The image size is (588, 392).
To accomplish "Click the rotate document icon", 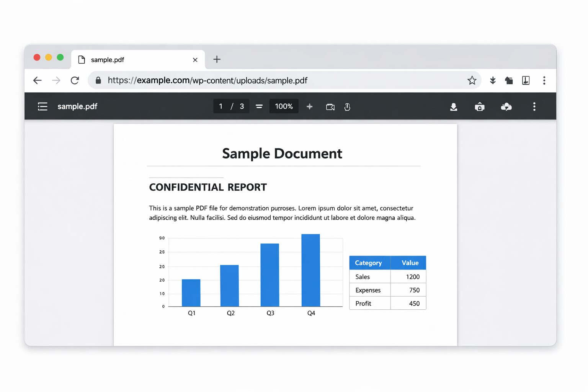I will pos(347,107).
